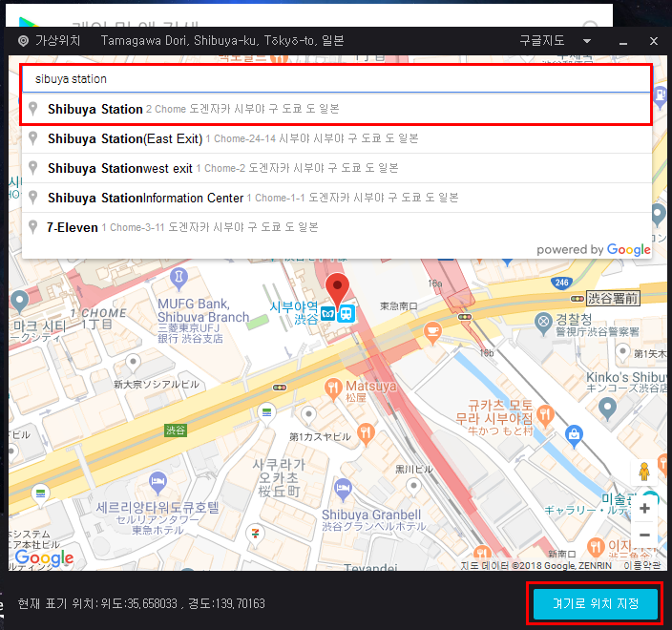Close the virtual location window
The width and height of the screenshot is (672, 630).
pyautogui.click(x=653, y=41)
